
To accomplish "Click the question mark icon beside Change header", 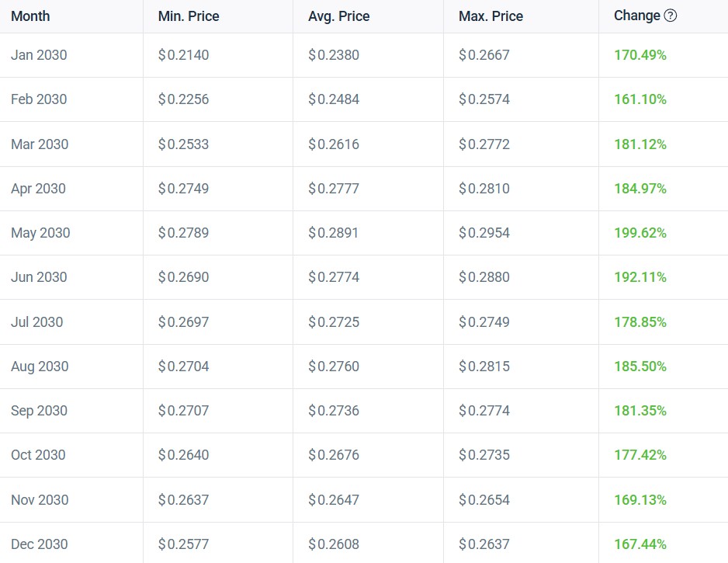I will click(x=672, y=16).
